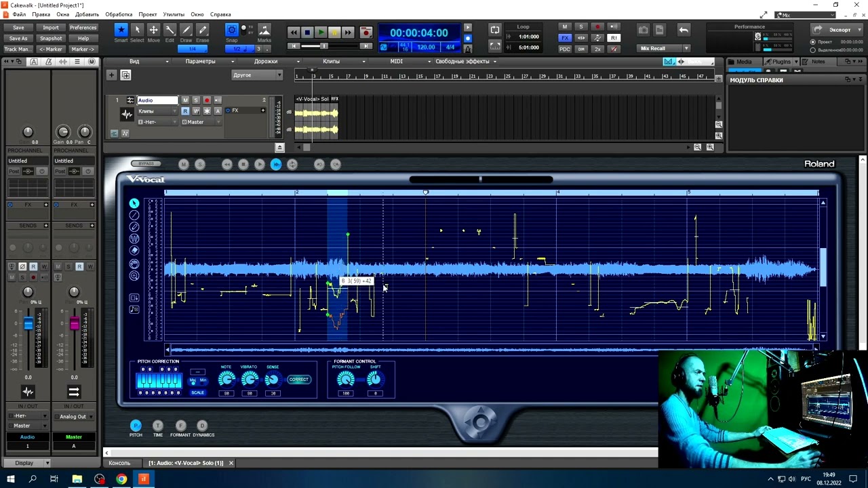Start recording with transport record button

click(x=366, y=32)
